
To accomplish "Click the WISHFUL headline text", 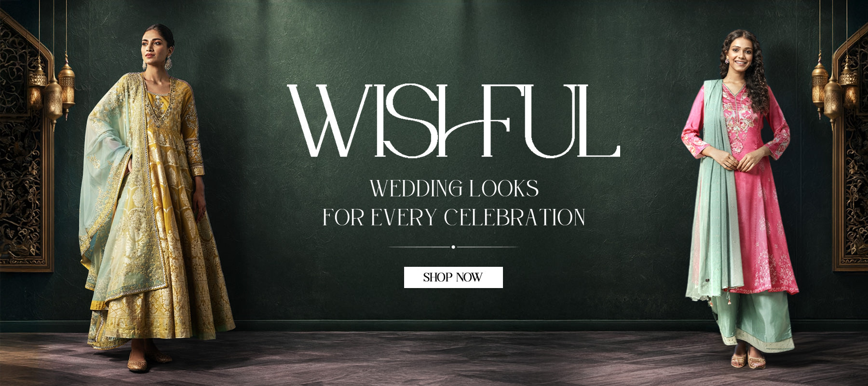I will click(x=453, y=121).
